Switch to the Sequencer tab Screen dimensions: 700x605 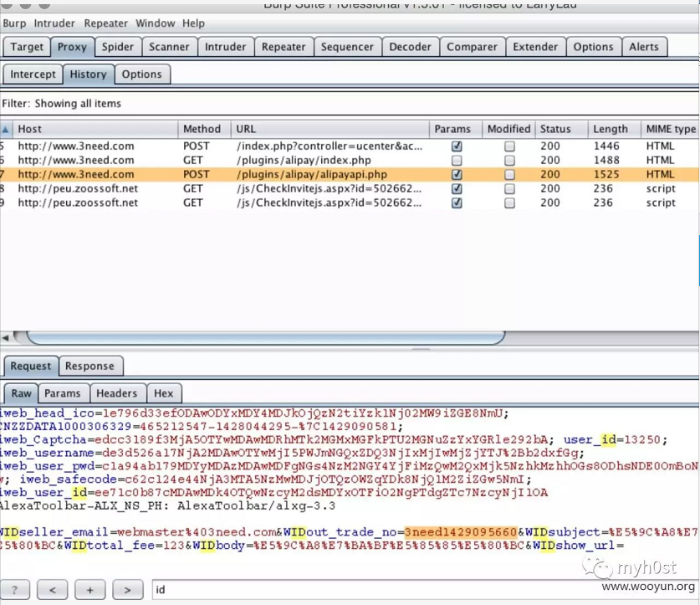click(347, 47)
